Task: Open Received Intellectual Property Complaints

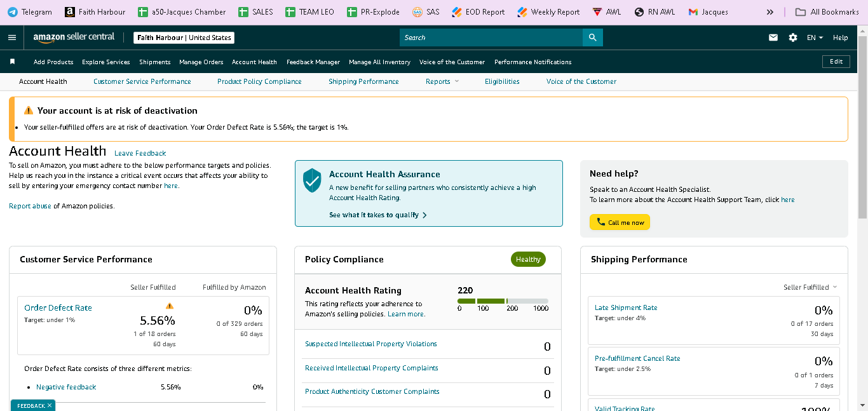Action: [x=372, y=368]
